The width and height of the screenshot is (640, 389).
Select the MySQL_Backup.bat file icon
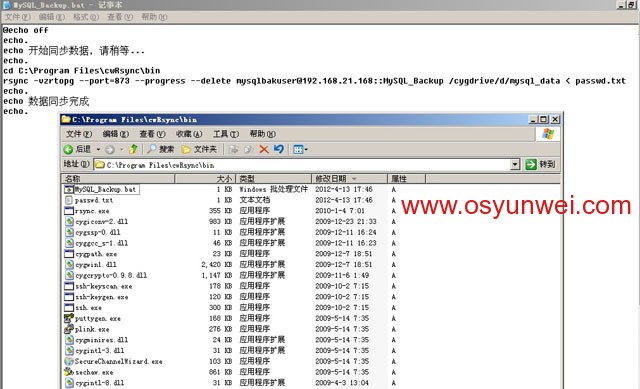pos(69,189)
